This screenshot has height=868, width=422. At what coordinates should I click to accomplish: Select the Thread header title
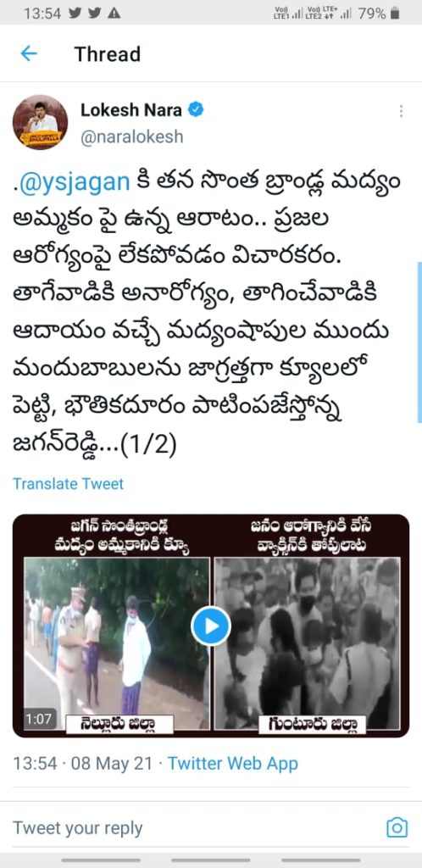(108, 54)
